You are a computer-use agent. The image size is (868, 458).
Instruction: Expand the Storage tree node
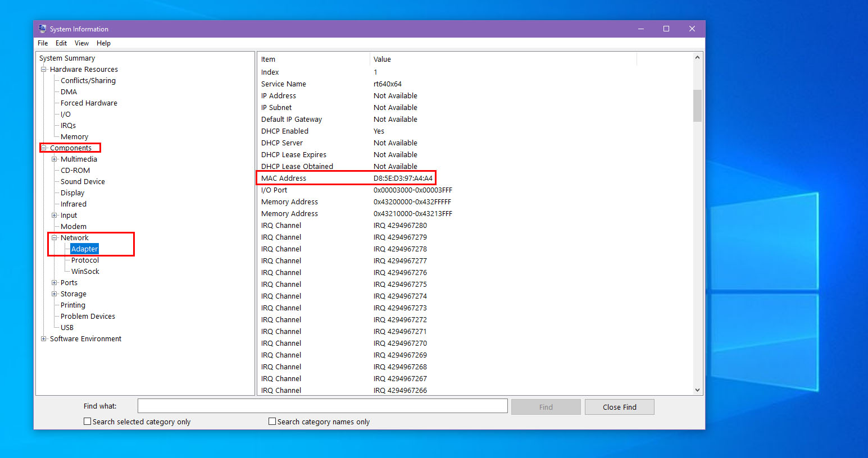[x=54, y=294]
